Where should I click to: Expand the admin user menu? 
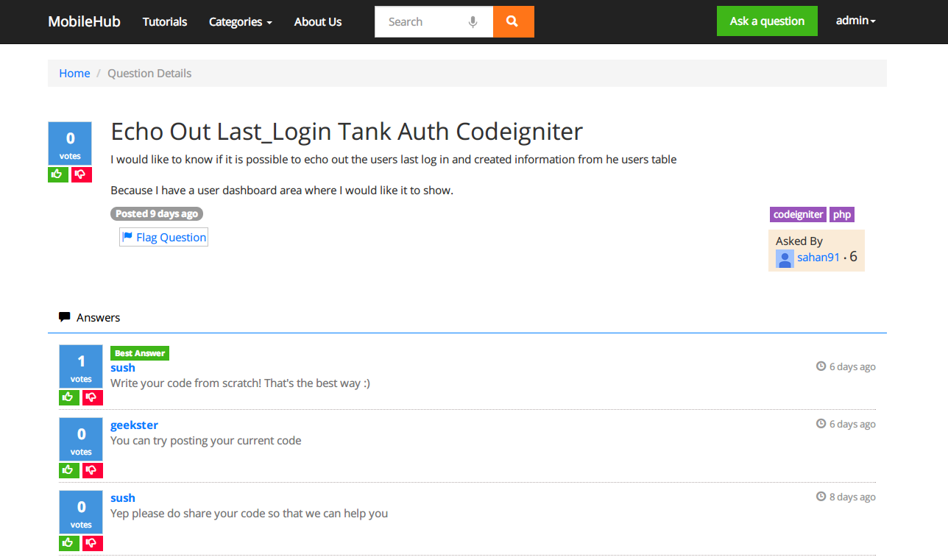856,21
